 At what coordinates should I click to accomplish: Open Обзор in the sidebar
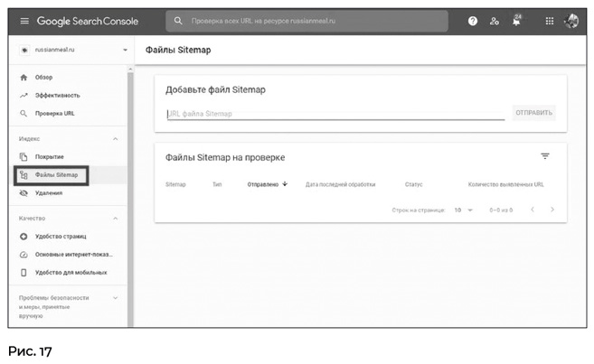44,77
